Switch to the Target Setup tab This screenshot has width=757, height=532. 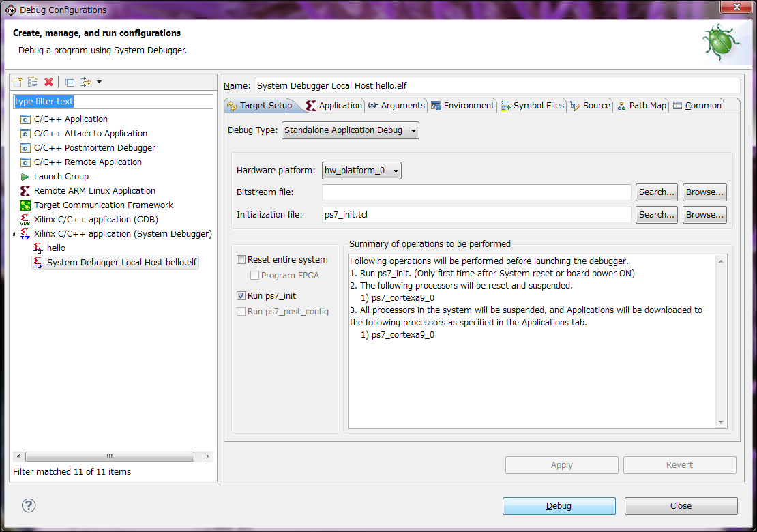coord(261,106)
